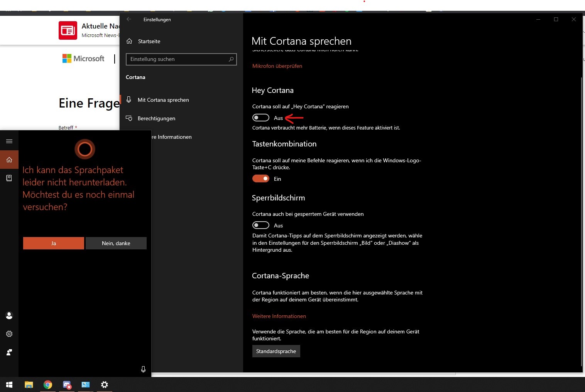The height and width of the screenshot is (392, 585).
Task: Open the Microsoft News taskbar app
Action: (x=86, y=385)
